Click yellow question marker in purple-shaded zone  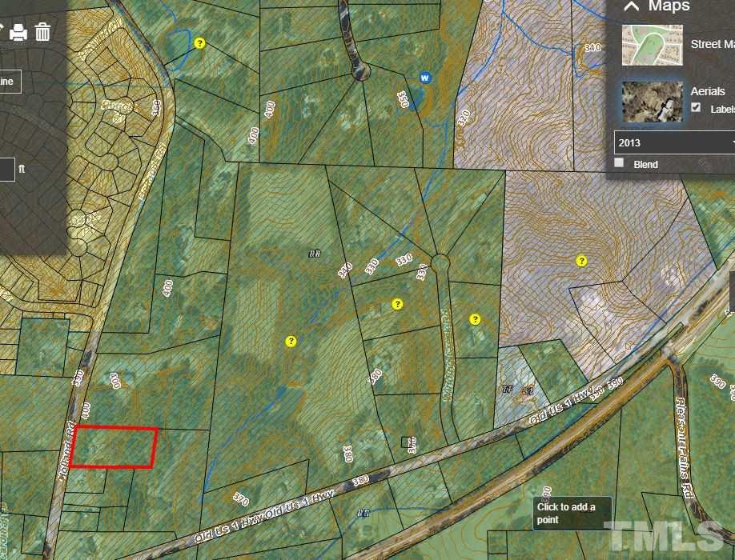click(582, 261)
